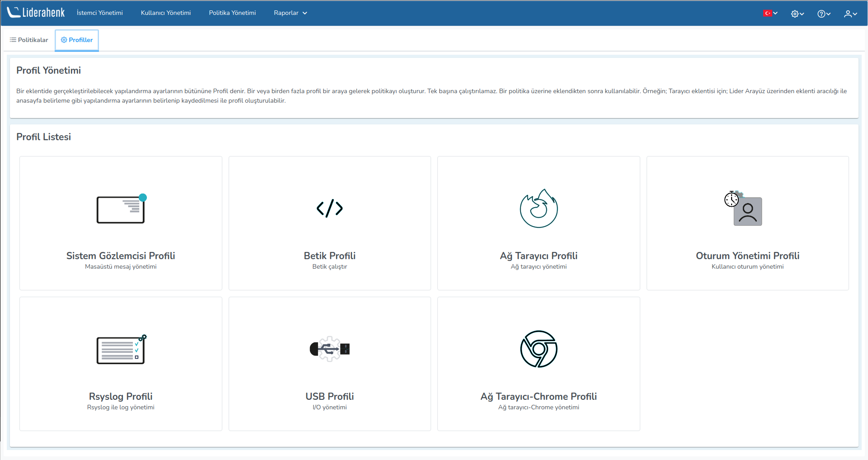Viewport: 868px width, 460px height.
Task: Open the Ağ Tarayıcı-Chrome Profili title
Action: coord(539,396)
